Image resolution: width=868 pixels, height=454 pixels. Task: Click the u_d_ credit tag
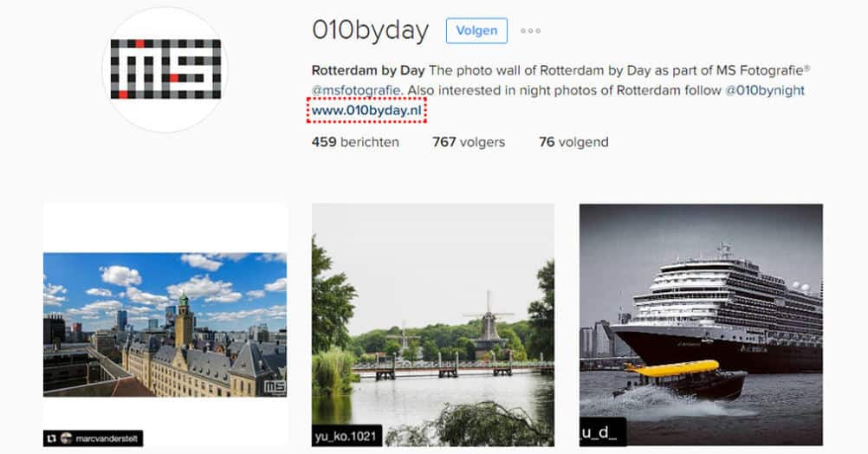[602, 432]
